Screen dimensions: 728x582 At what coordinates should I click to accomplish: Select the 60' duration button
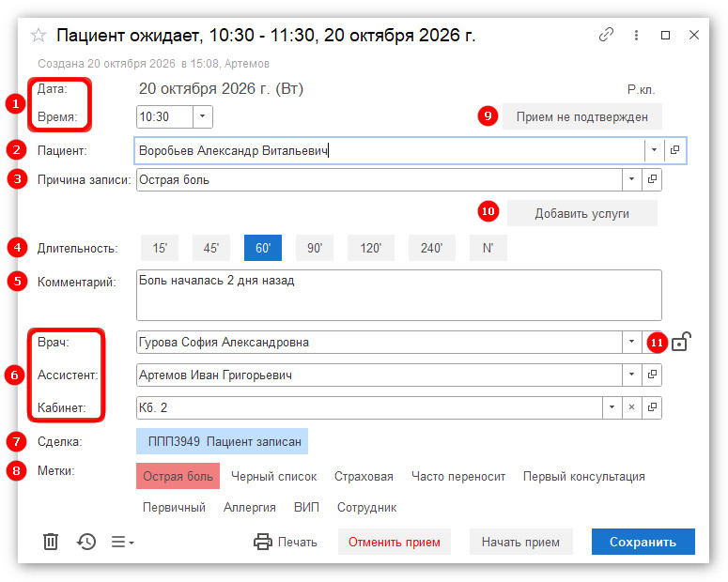[x=263, y=248]
